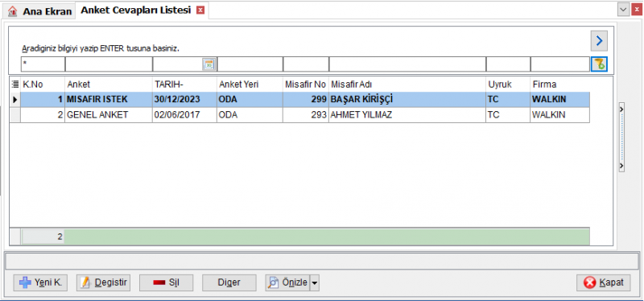Click the blue next arrow button

(599, 41)
